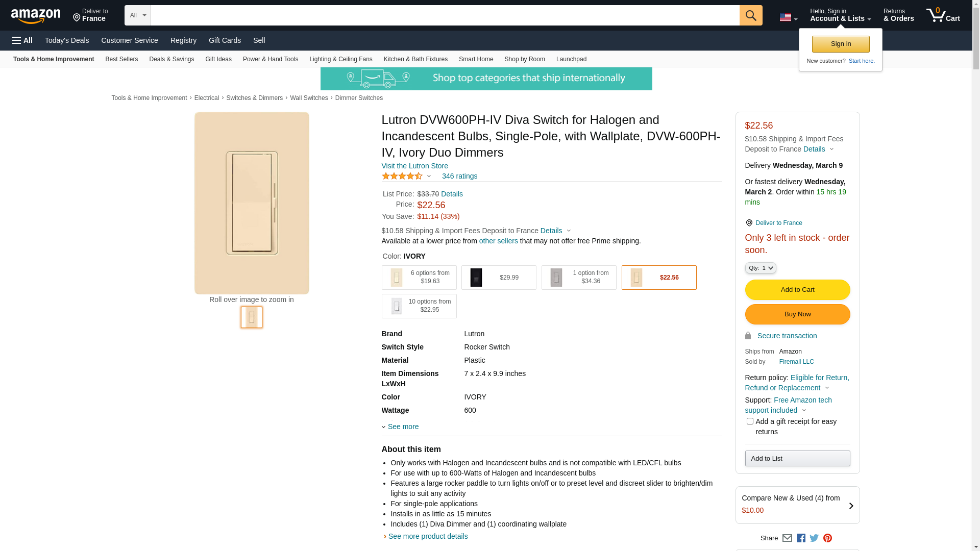Expand See more product specs

click(403, 427)
